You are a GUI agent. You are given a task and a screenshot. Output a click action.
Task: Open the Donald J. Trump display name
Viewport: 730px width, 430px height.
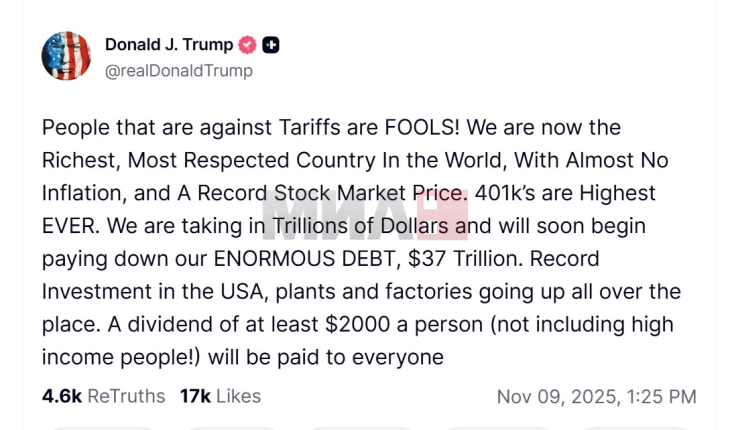169,44
